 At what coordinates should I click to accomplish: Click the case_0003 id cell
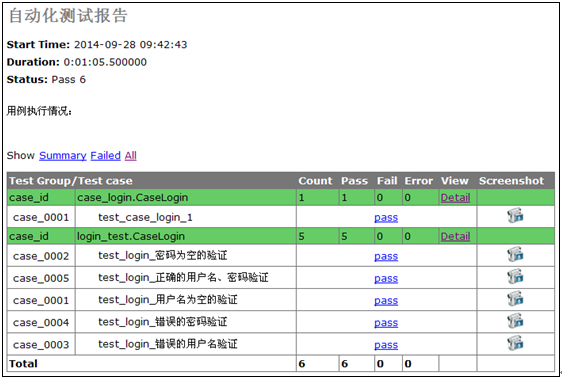tap(41, 345)
